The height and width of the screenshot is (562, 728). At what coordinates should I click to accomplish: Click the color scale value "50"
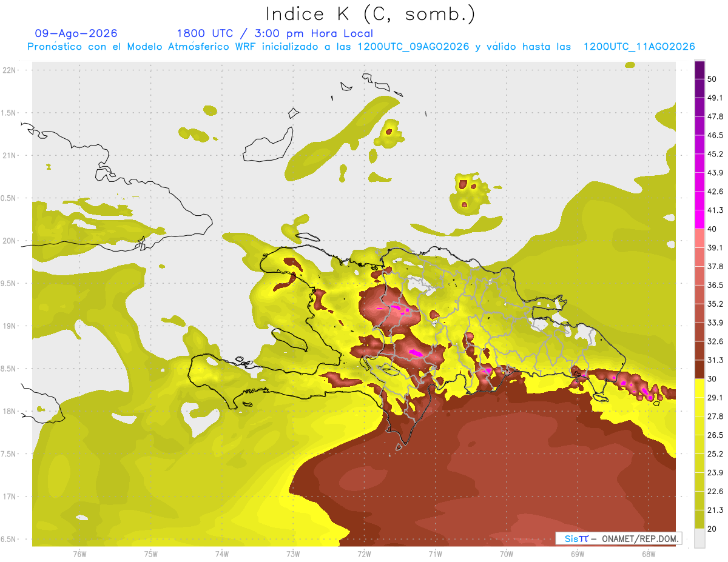pyautogui.click(x=712, y=79)
